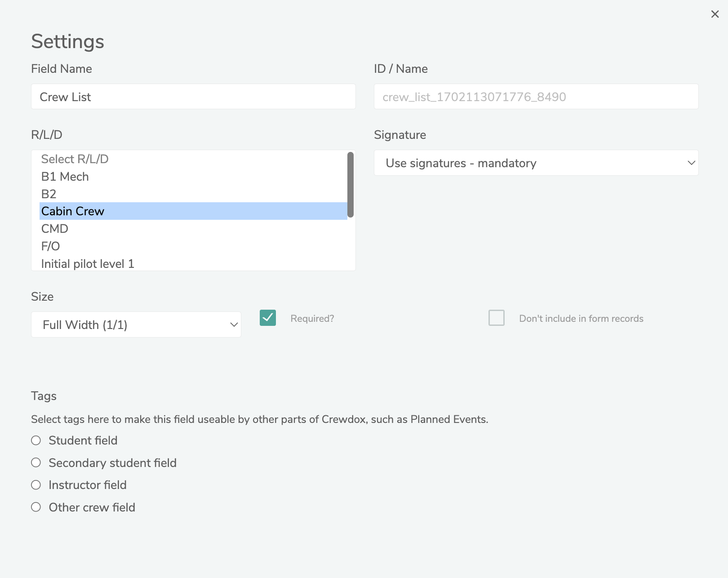Select B1 Mech in R/L/D list

pos(65,177)
